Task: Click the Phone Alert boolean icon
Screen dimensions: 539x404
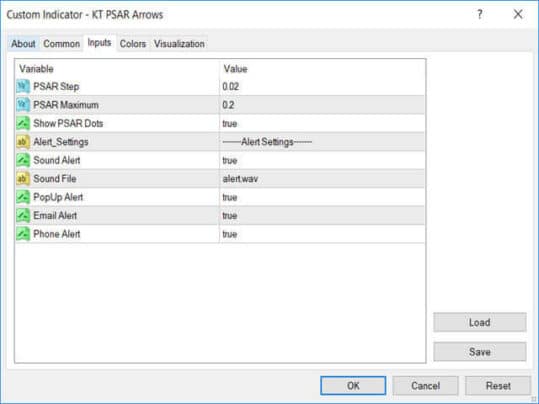Action: (x=23, y=234)
